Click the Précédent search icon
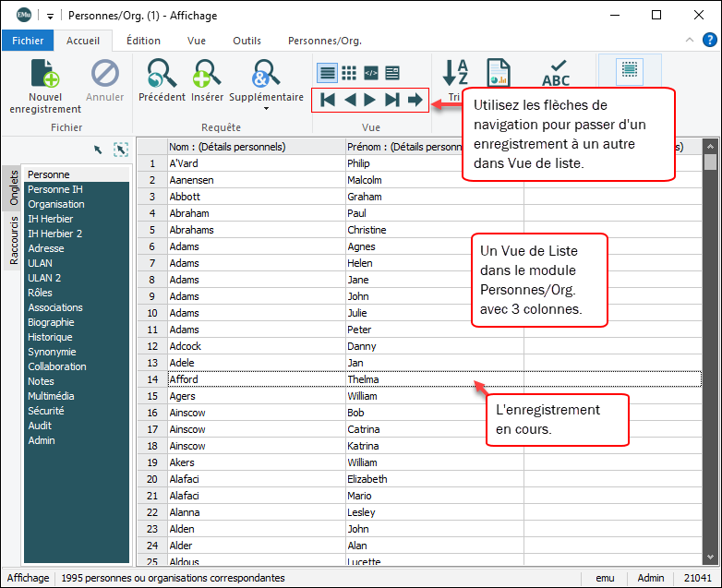722x588 pixels. 162,73
